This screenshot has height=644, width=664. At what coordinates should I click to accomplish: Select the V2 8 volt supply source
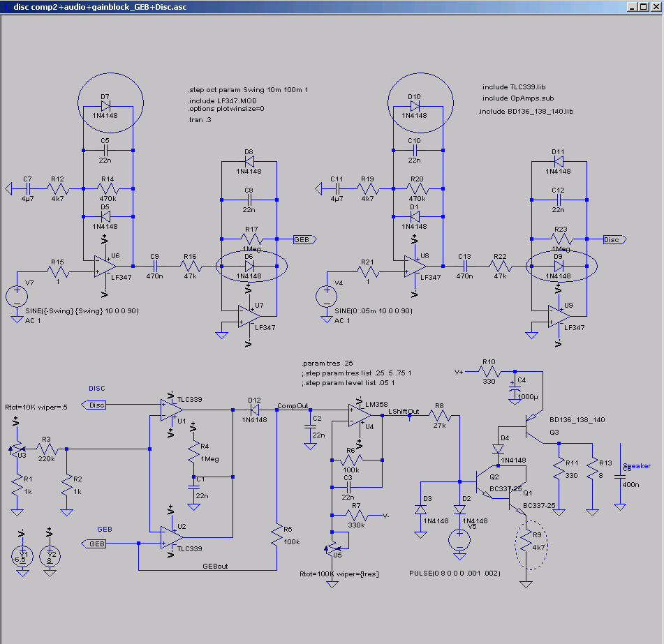[50, 556]
